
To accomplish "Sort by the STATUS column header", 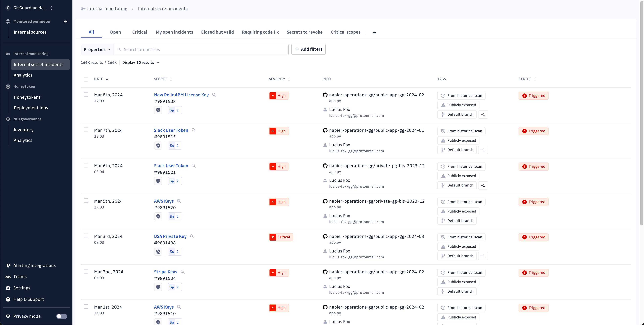I will pos(527,79).
